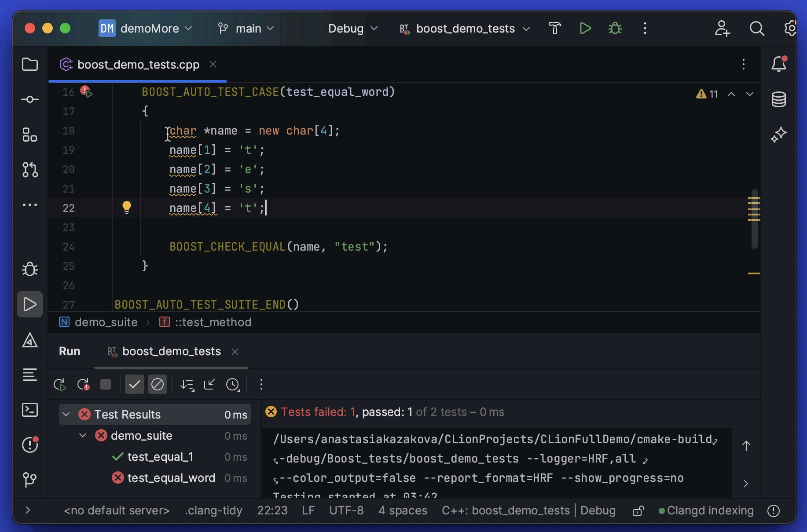The height and width of the screenshot is (532, 807).
Task: Open the Run tool window in sidebar
Action: (x=30, y=304)
